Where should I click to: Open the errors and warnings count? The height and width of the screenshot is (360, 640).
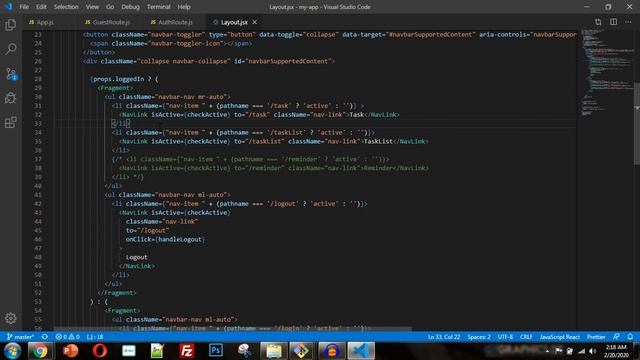[x=68, y=337]
